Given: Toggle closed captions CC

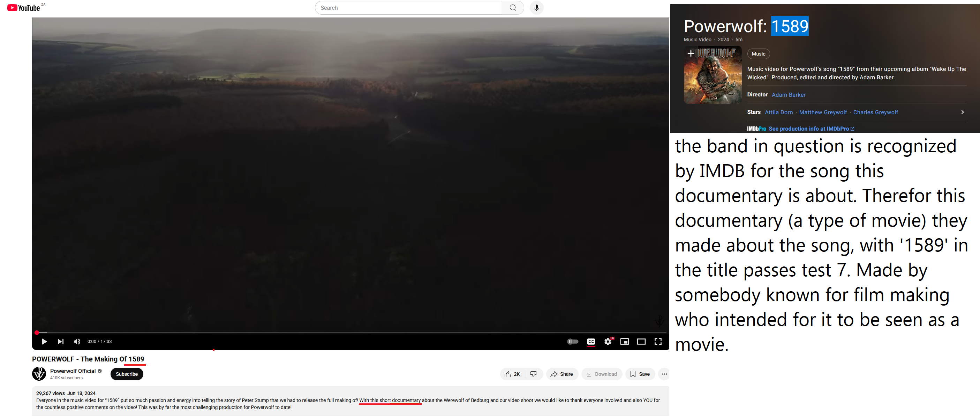Looking at the screenshot, I should (x=591, y=342).
